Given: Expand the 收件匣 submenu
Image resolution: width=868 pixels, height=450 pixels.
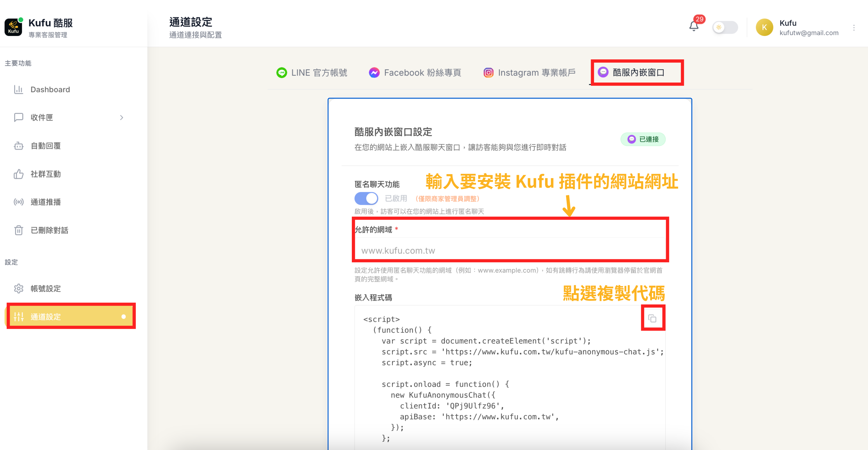Looking at the screenshot, I should 122,117.
